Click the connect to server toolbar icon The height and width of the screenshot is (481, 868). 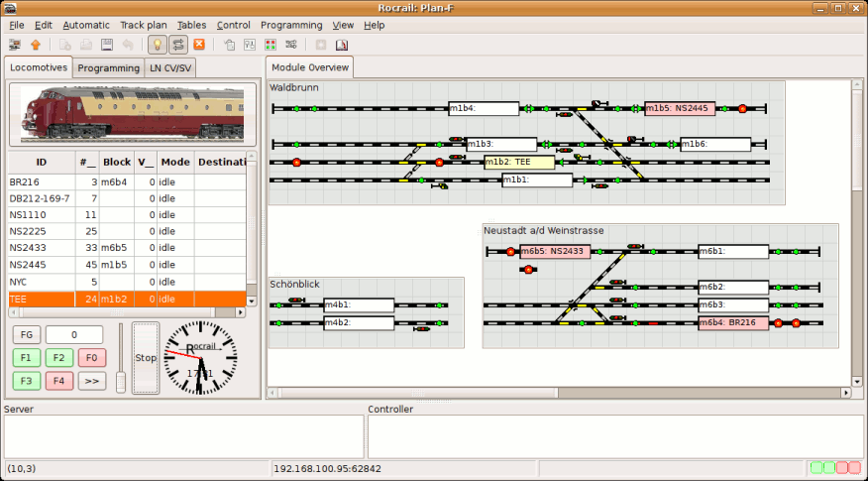click(x=16, y=45)
